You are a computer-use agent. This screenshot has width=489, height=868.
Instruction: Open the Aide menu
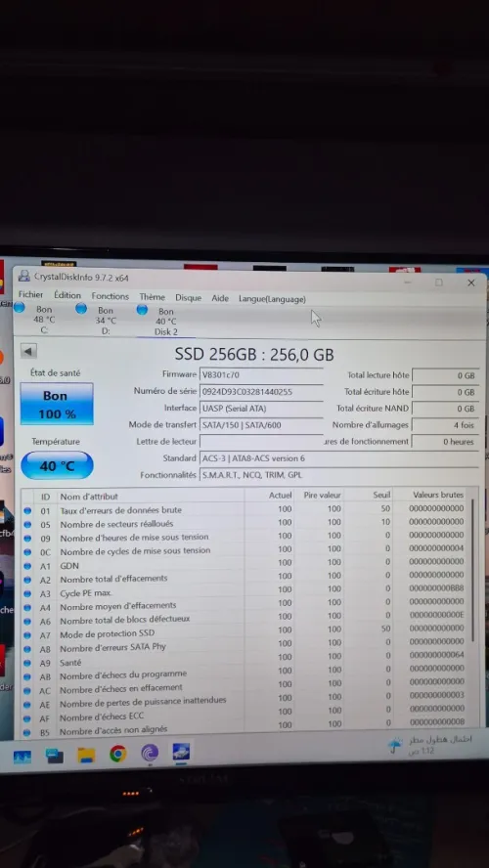point(220,298)
